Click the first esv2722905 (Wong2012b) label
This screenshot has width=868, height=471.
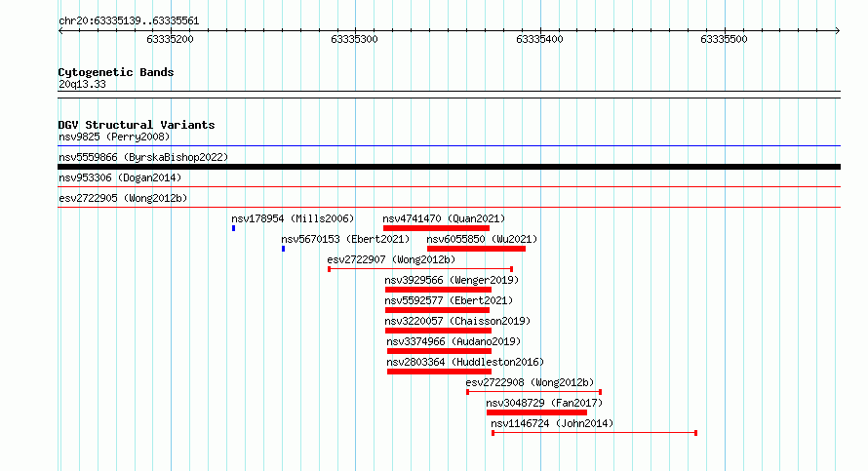click(x=123, y=198)
